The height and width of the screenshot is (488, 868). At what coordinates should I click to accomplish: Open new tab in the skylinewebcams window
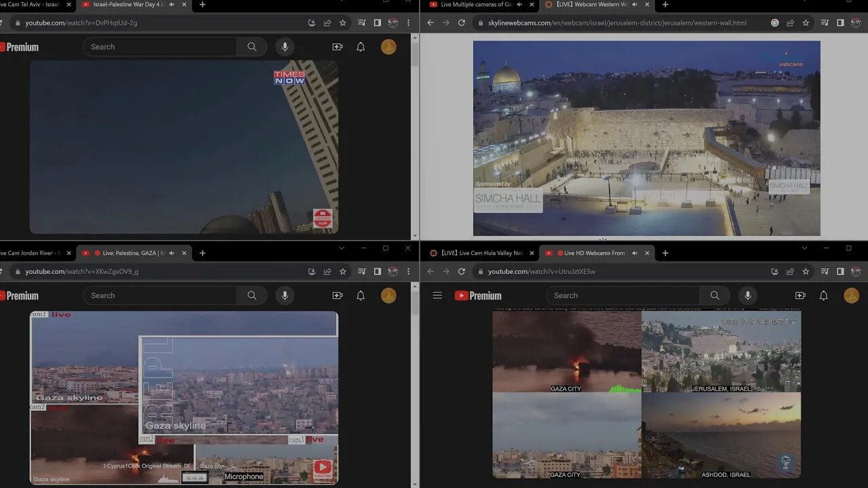[x=665, y=5]
